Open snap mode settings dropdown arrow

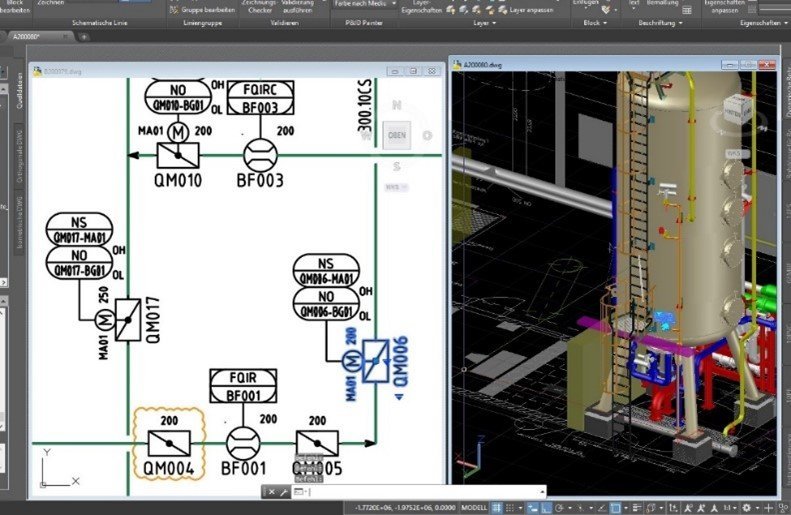pyautogui.click(x=520, y=508)
